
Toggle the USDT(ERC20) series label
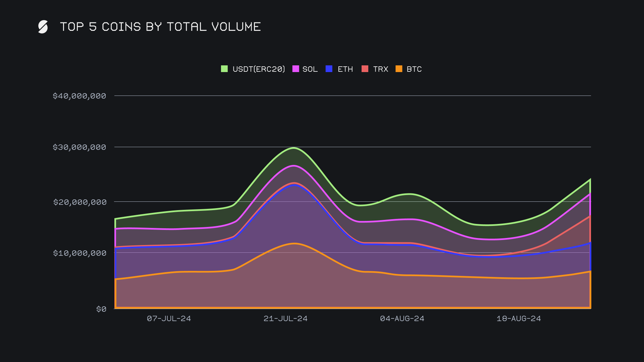coord(259,69)
